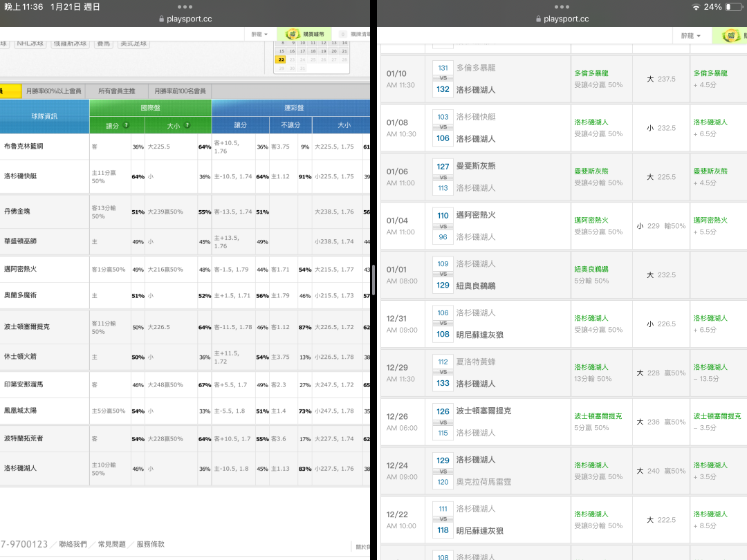The width and height of the screenshot is (747, 560).
Task: Click team name 洛杉磯湖人 in left table
Action: click(21, 468)
